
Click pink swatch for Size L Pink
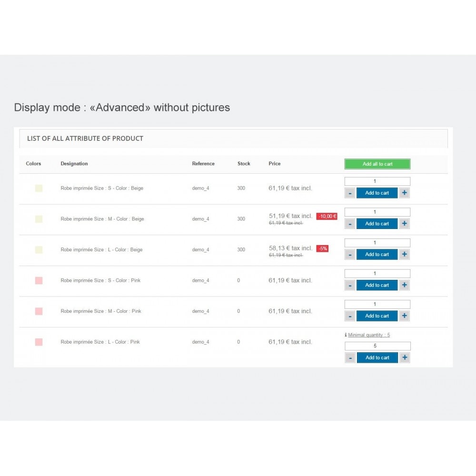(39, 342)
